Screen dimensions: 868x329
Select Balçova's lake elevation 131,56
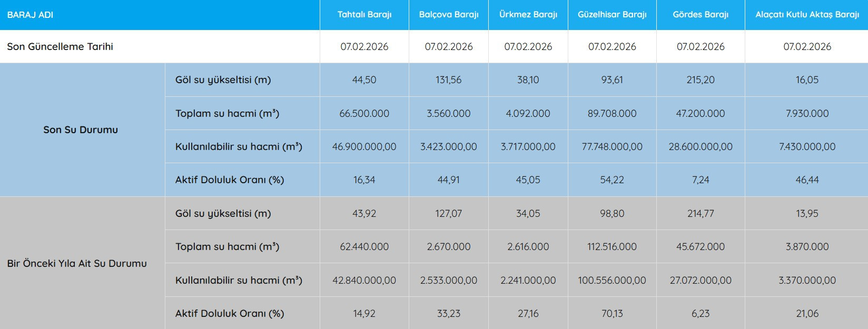pos(449,80)
